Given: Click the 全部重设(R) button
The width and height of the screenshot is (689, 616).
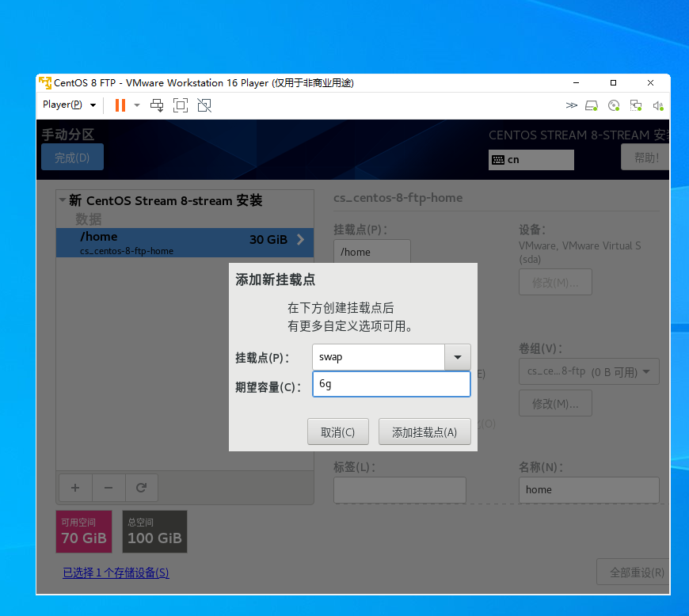Looking at the screenshot, I should tap(634, 572).
